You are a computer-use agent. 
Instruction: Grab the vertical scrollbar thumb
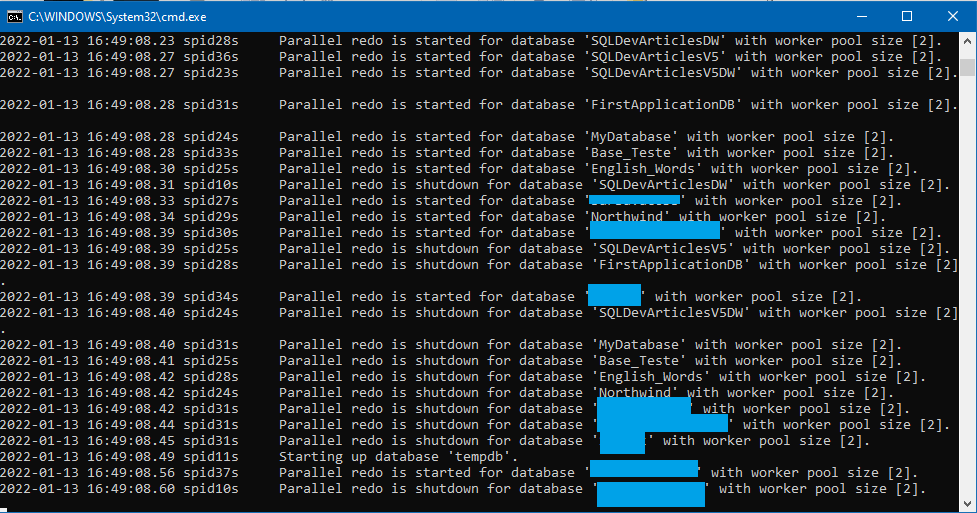click(x=967, y=67)
